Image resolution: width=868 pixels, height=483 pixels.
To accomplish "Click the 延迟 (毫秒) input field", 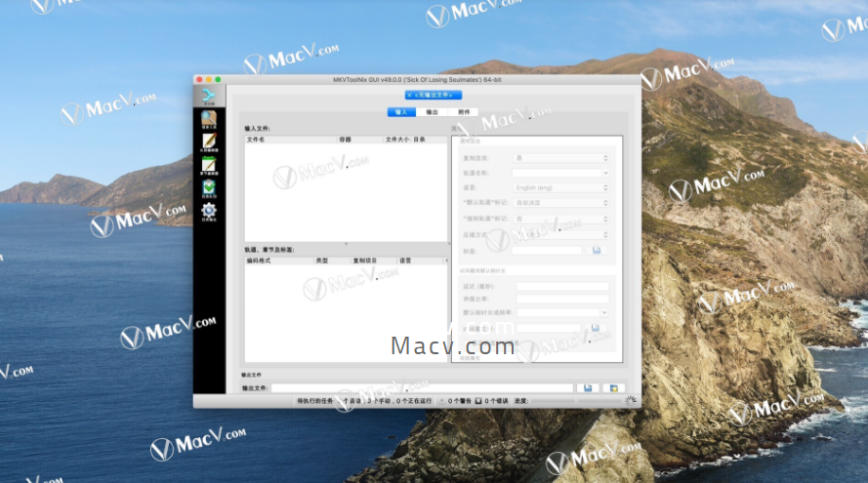I will (x=562, y=287).
